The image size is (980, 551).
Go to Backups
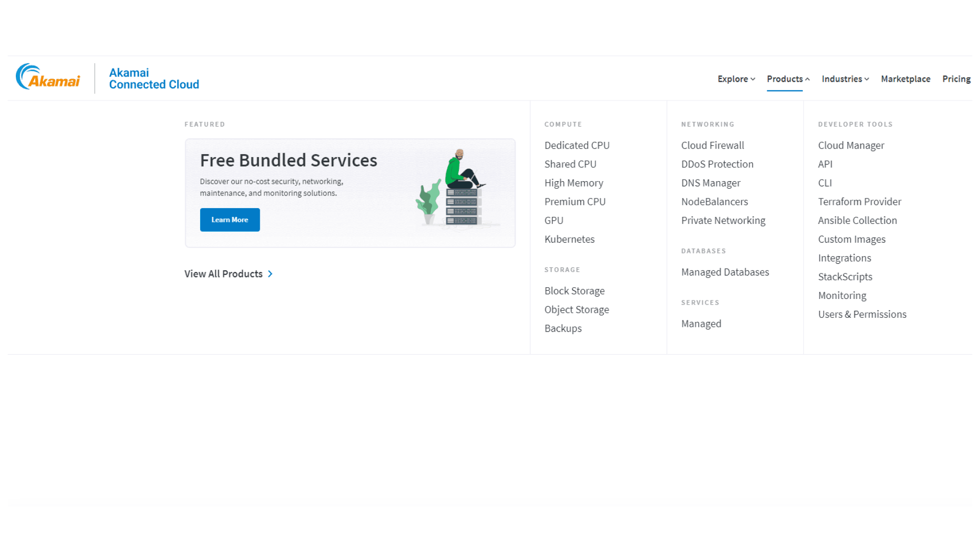click(x=563, y=329)
